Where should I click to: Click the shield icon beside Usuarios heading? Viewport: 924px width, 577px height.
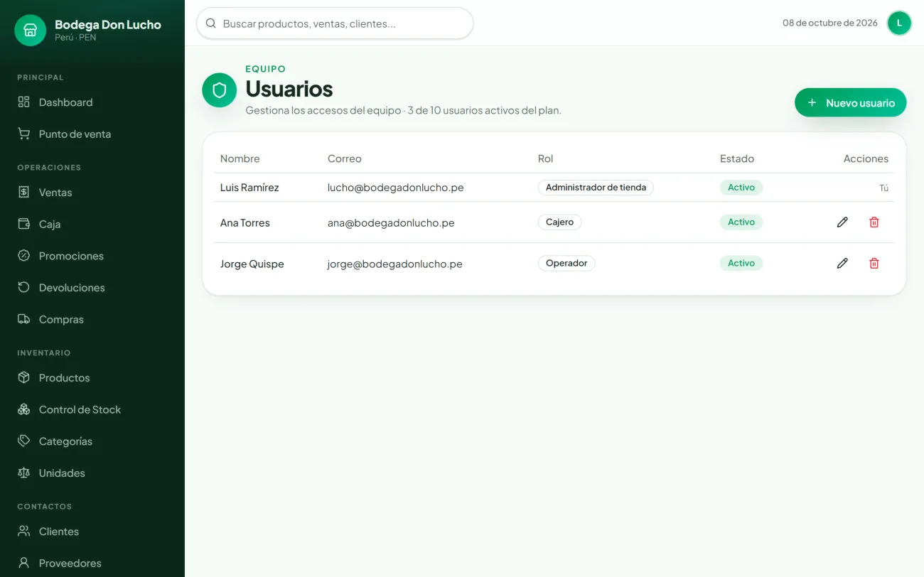coord(220,90)
